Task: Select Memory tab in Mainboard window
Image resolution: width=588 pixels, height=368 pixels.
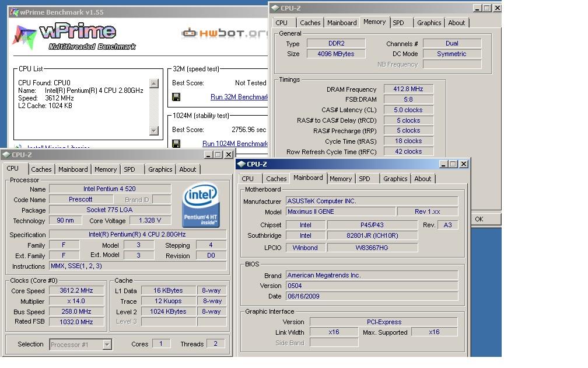Action: point(341,179)
